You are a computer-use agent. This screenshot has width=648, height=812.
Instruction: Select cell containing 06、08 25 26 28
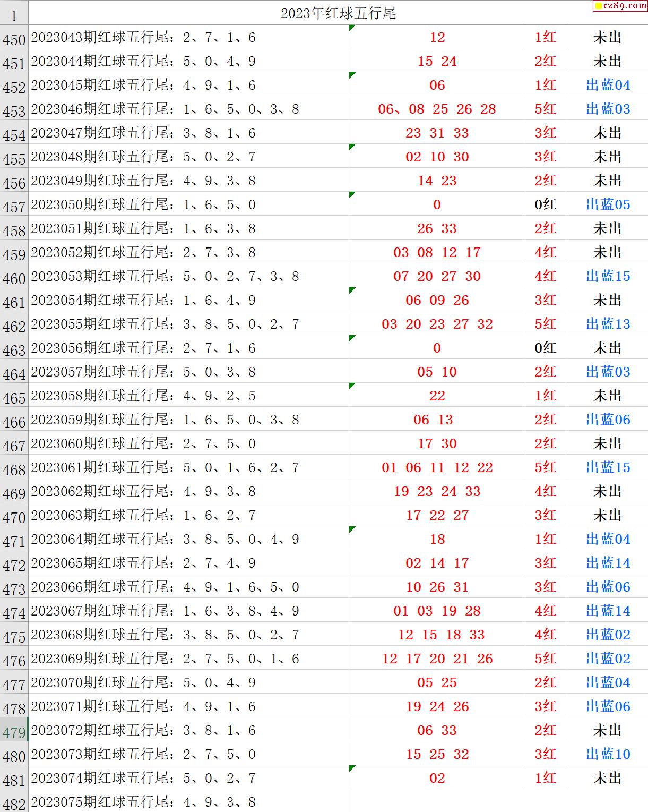pyautogui.click(x=437, y=109)
